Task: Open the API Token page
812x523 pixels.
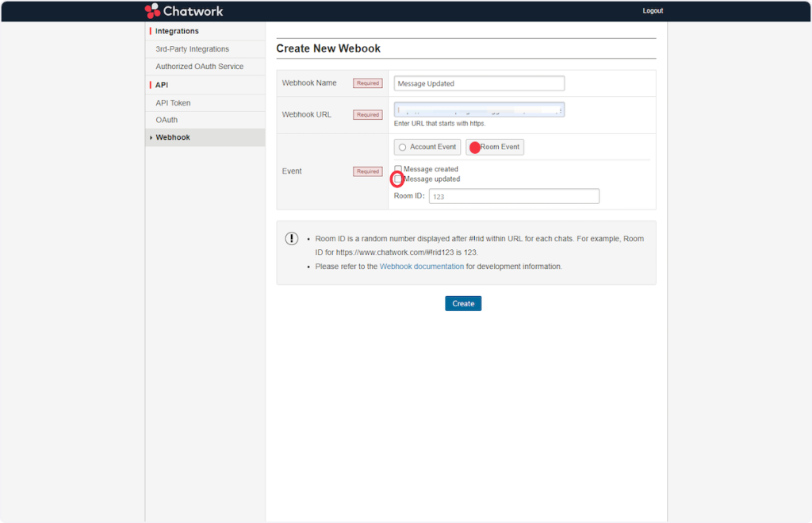Action: point(173,103)
